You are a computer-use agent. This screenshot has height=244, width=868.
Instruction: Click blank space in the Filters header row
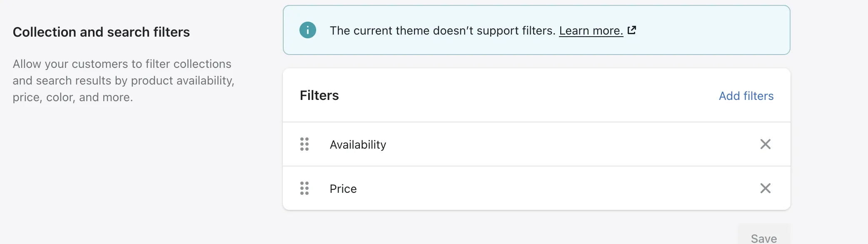pyautogui.click(x=521, y=96)
